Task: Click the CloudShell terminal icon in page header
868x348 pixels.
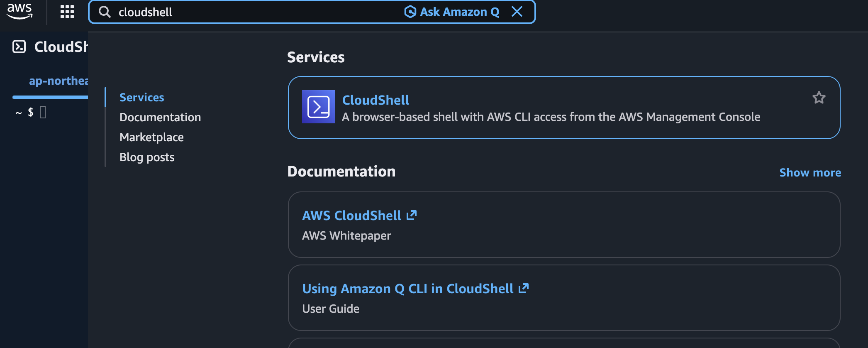Action: click(19, 47)
